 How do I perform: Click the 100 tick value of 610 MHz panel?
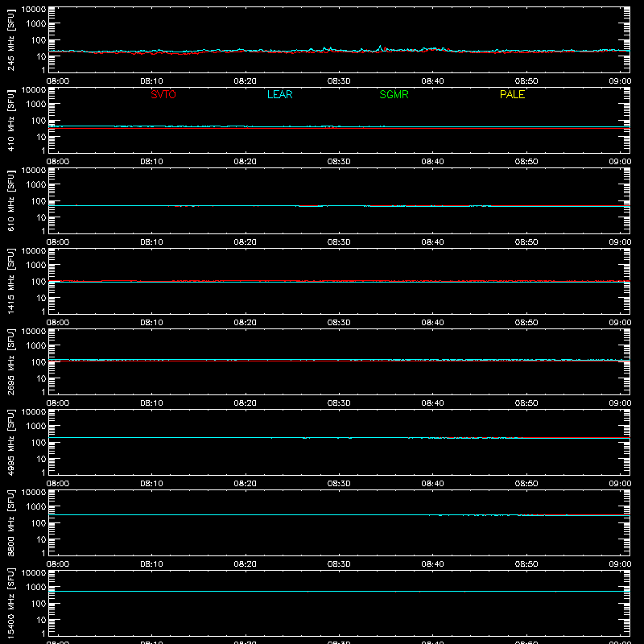tap(39, 200)
